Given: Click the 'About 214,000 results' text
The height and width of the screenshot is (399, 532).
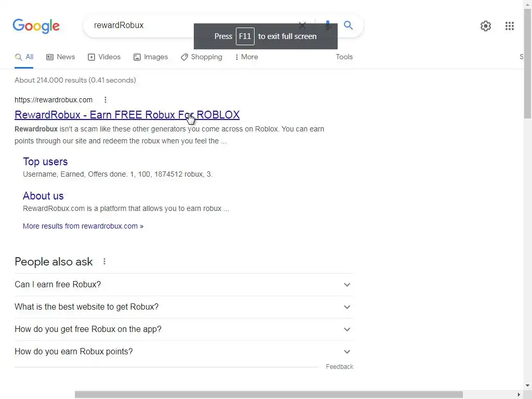Looking at the screenshot, I should click(x=75, y=80).
